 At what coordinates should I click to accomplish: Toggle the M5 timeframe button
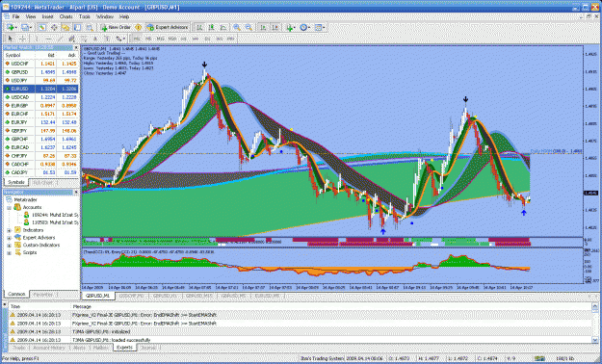click(x=148, y=39)
